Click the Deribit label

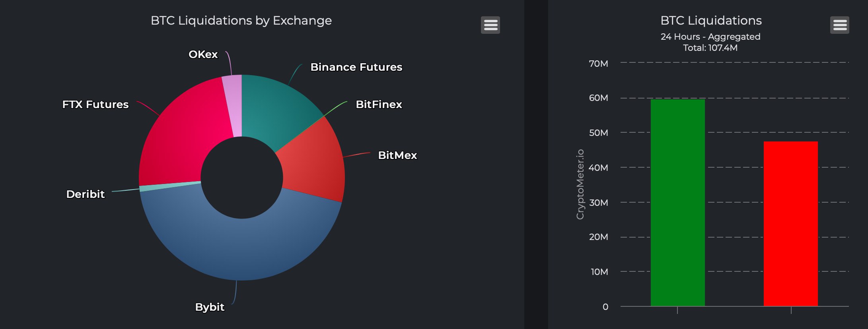click(x=86, y=194)
